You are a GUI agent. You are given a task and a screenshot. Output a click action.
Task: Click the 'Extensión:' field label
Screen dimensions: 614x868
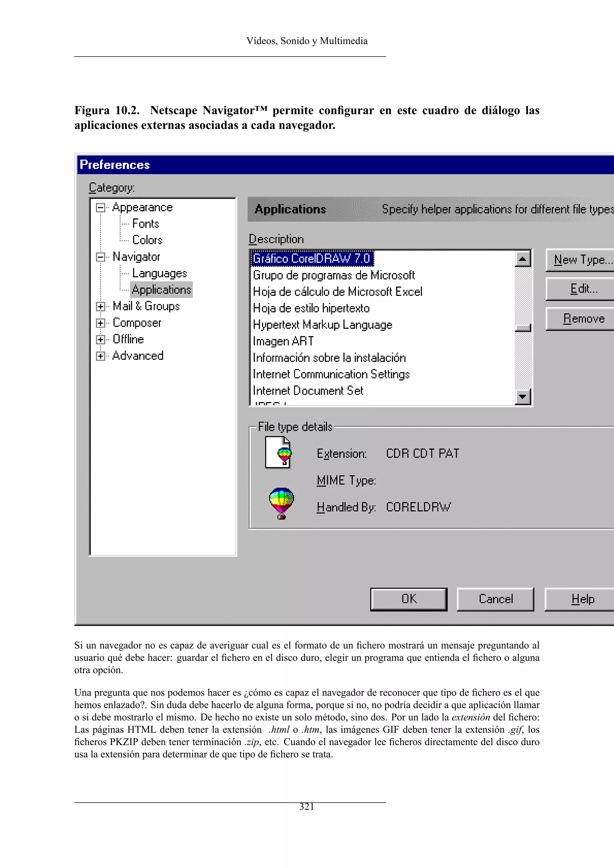(342, 454)
